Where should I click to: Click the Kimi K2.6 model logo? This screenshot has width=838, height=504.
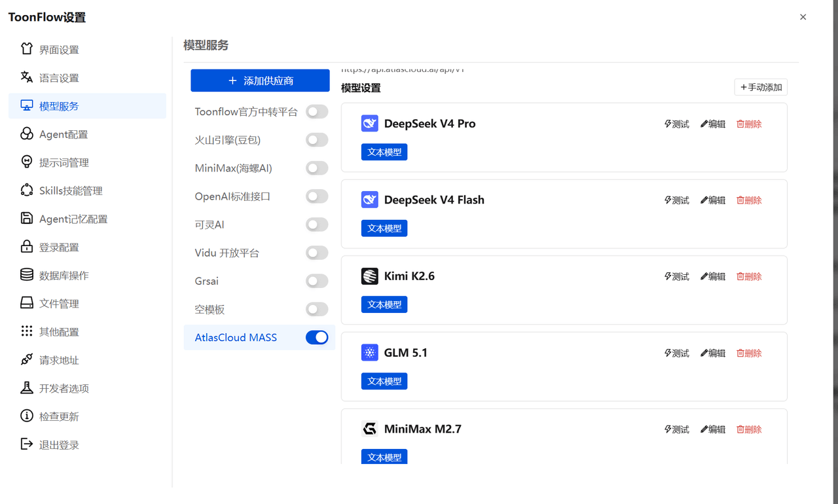pyautogui.click(x=370, y=276)
